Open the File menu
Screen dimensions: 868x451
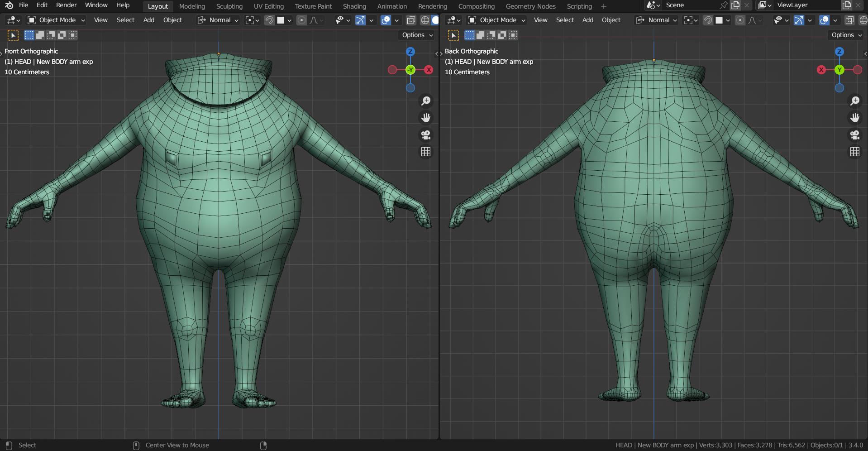[x=24, y=5]
